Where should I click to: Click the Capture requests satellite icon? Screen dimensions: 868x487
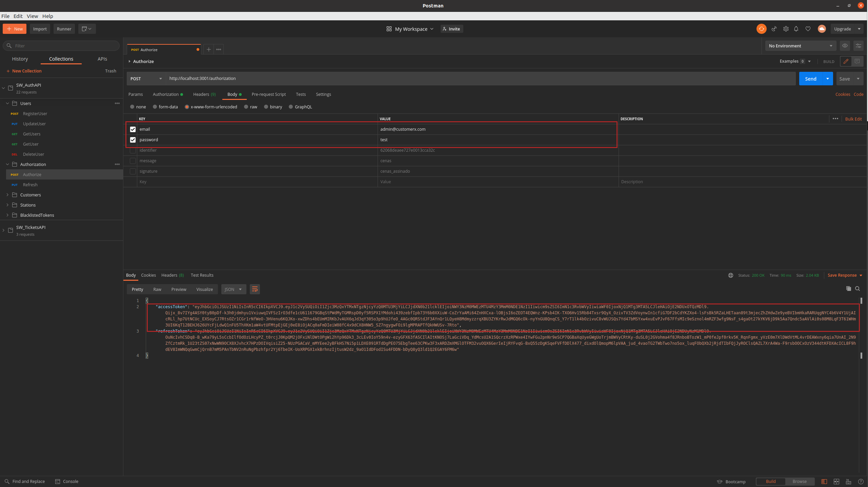coord(774,29)
